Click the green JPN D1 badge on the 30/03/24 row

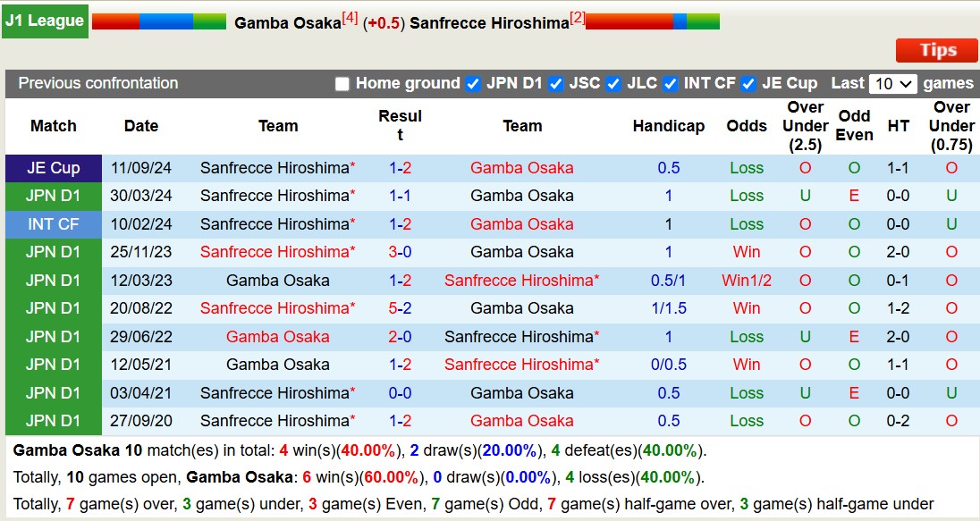coord(53,196)
